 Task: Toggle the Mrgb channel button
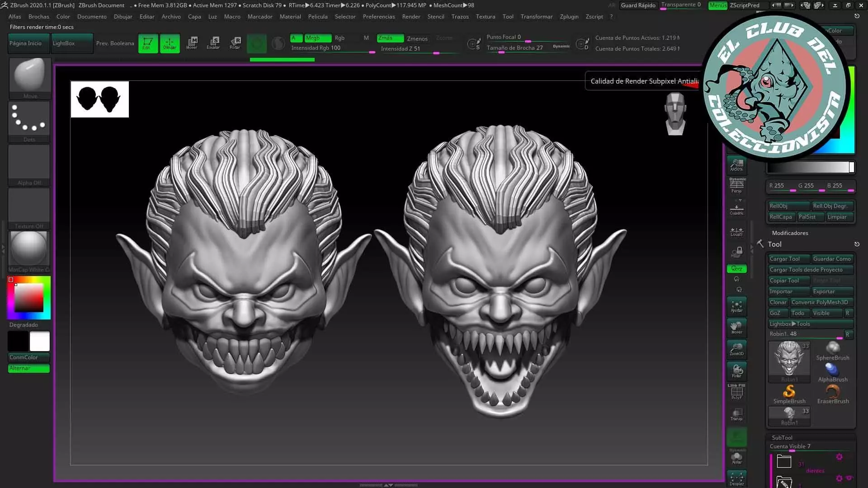point(318,38)
